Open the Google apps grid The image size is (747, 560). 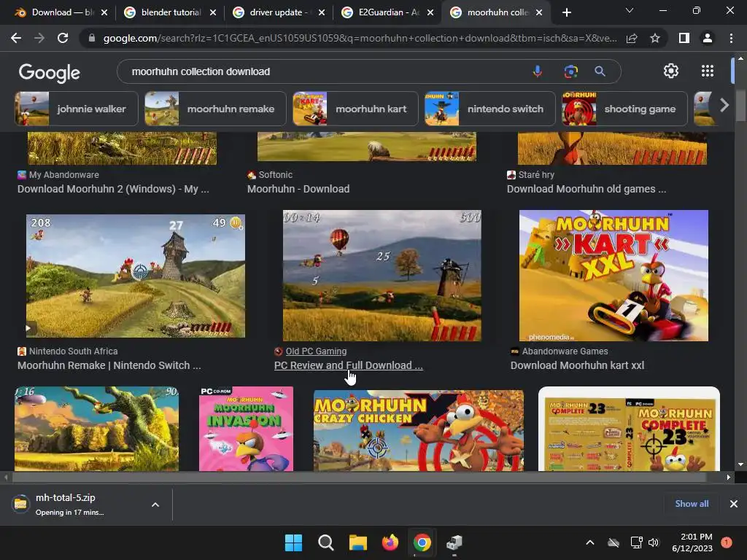click(708, 71)
